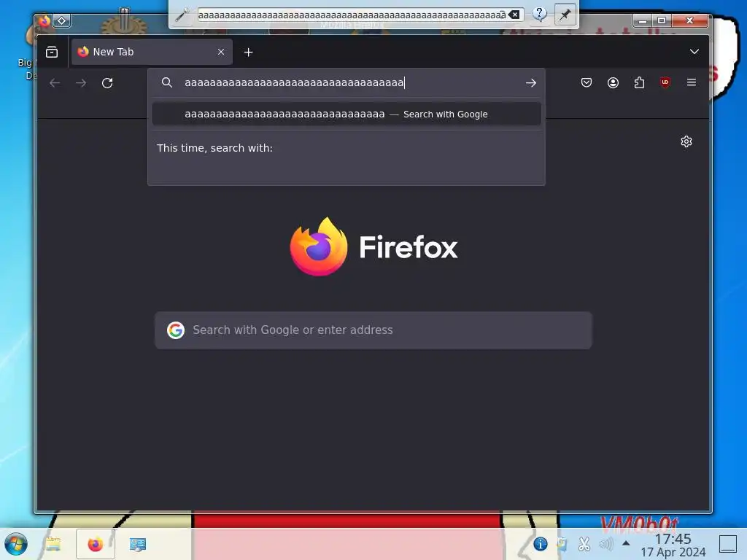Image resolution: width=747 pixels, height=560 pixels.
Task: Click This time, search with: label
Action: [x=215, y=148]
